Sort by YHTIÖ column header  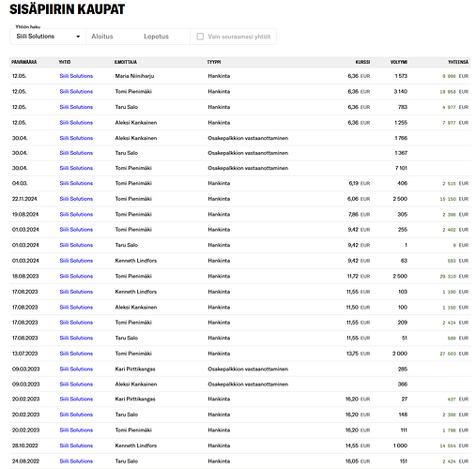(x=65, y=62)
